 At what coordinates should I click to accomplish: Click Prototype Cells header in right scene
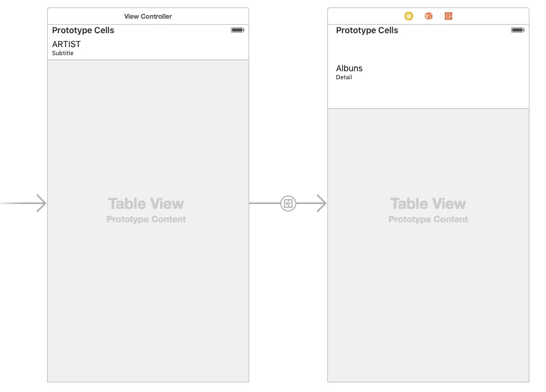367,31
